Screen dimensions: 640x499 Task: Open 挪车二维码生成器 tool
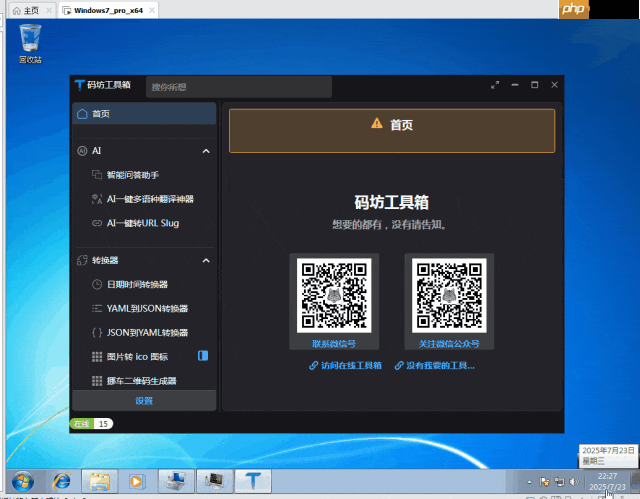coord(144,381)
